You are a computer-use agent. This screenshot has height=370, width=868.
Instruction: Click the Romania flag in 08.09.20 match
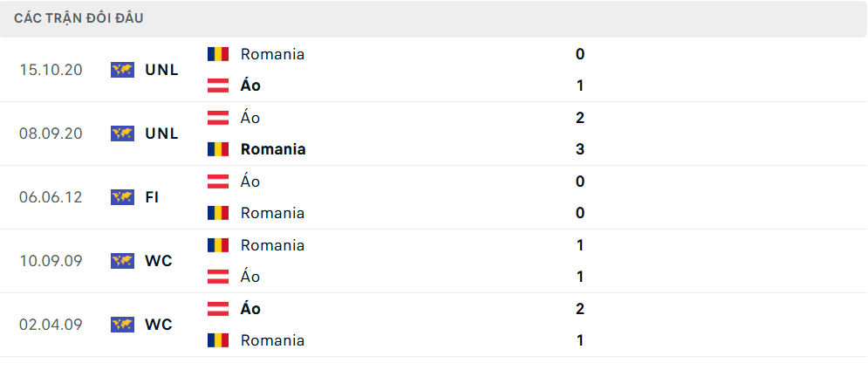218,149
